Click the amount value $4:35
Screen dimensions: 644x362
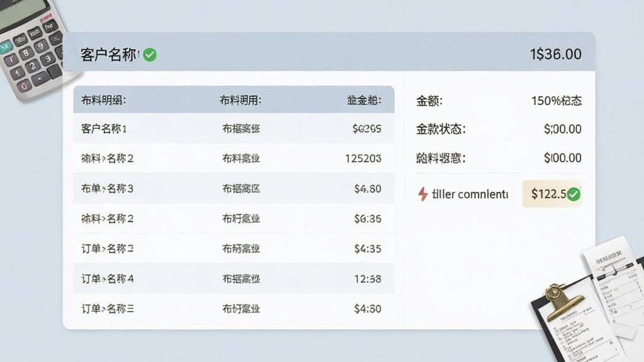(x=367, y=249)
